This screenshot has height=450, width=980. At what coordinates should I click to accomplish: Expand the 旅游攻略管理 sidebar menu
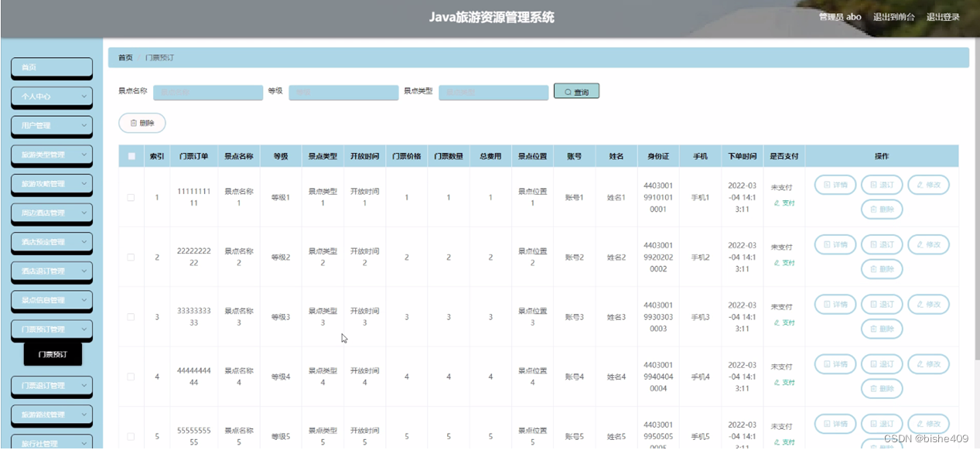click(52, 184)
